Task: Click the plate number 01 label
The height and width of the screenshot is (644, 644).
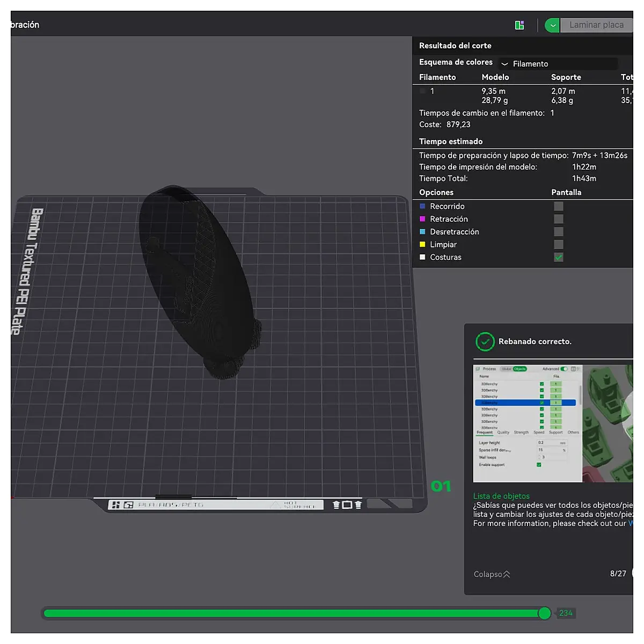Action: pyautogui.click(x=441, y=486)
